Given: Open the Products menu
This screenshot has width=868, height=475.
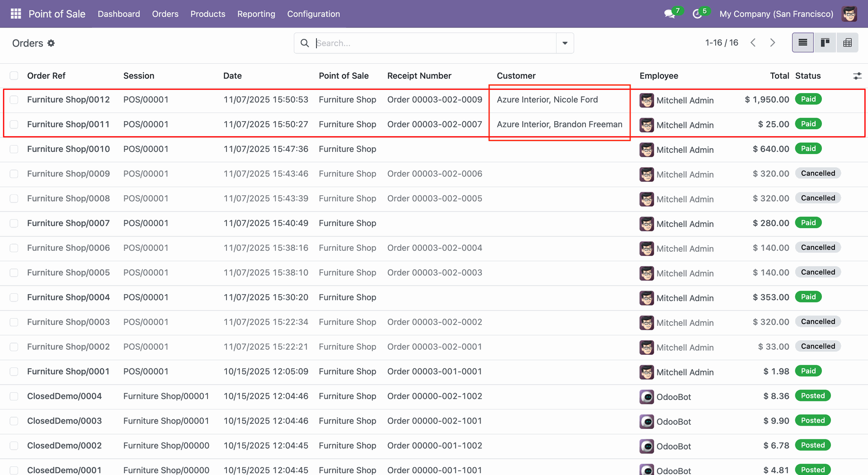Looking at the screenshot, I should coord(208,14).
